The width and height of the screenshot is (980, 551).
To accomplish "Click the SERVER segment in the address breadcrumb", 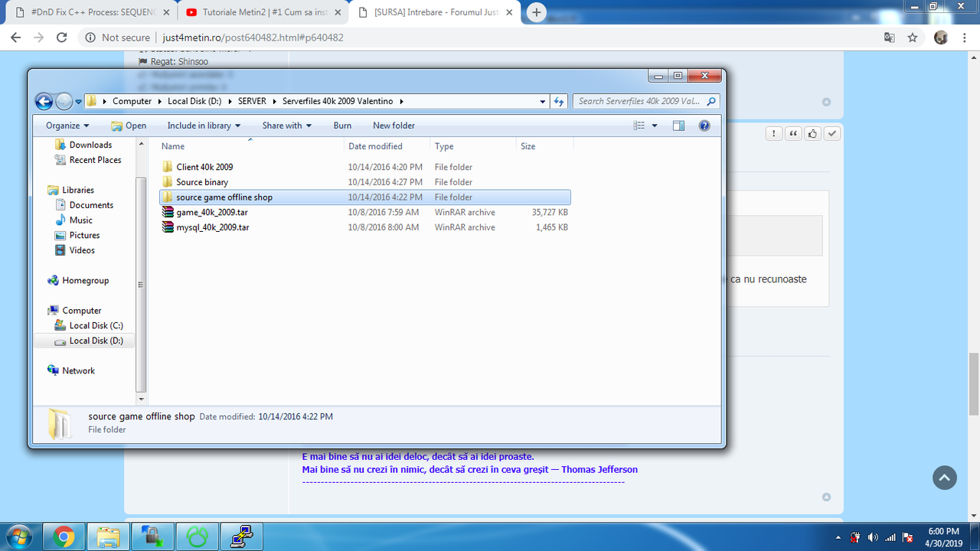I will 252,101.
